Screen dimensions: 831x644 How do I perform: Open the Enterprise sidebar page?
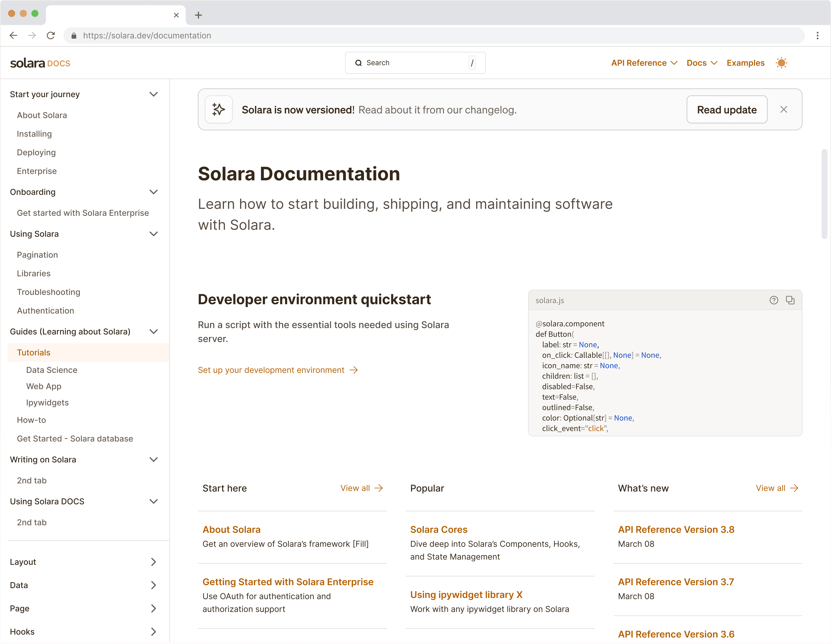coord(37,171)
